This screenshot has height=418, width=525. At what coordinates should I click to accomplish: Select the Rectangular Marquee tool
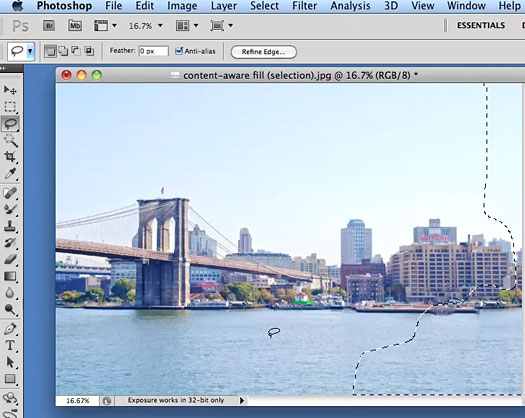click(x=10, y=107)
